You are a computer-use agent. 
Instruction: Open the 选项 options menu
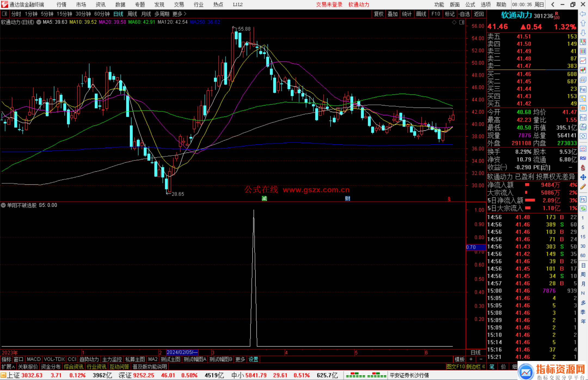[x=486, y=5]
